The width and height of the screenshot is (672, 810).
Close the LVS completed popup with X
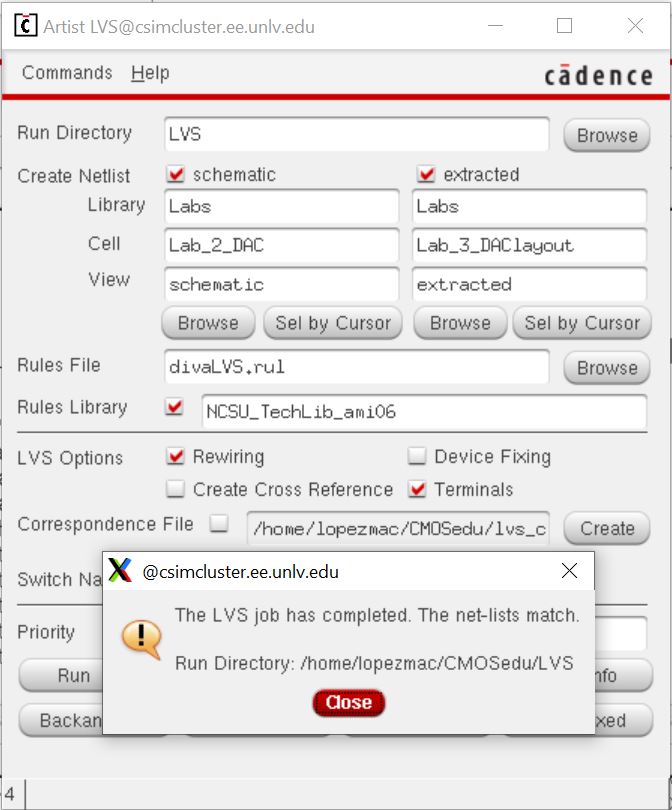569,570
